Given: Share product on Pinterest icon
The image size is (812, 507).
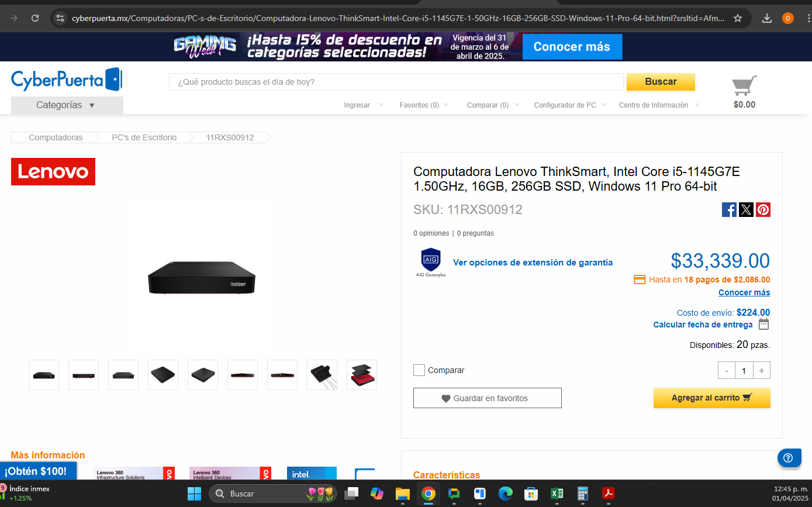Looking at the screenshot, I should tap(763, 209).
